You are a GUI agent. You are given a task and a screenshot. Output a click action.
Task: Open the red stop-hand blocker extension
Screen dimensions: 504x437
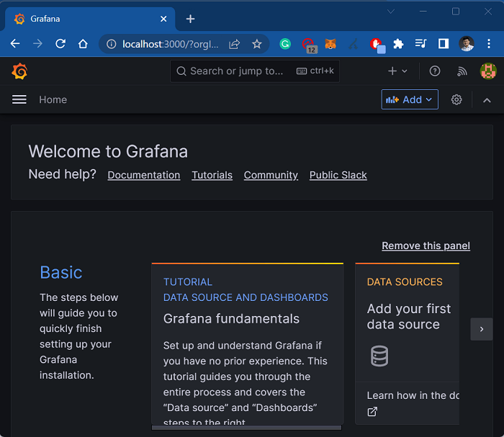377,45
